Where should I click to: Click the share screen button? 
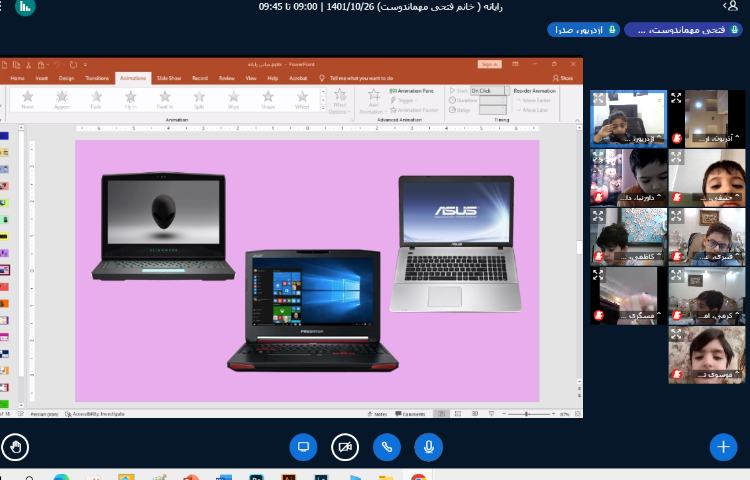[x=303, y=446]
